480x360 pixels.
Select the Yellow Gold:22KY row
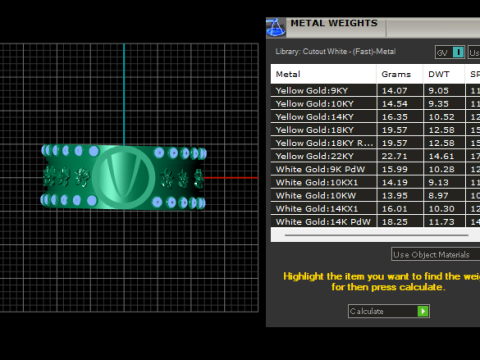coord(375,156)
